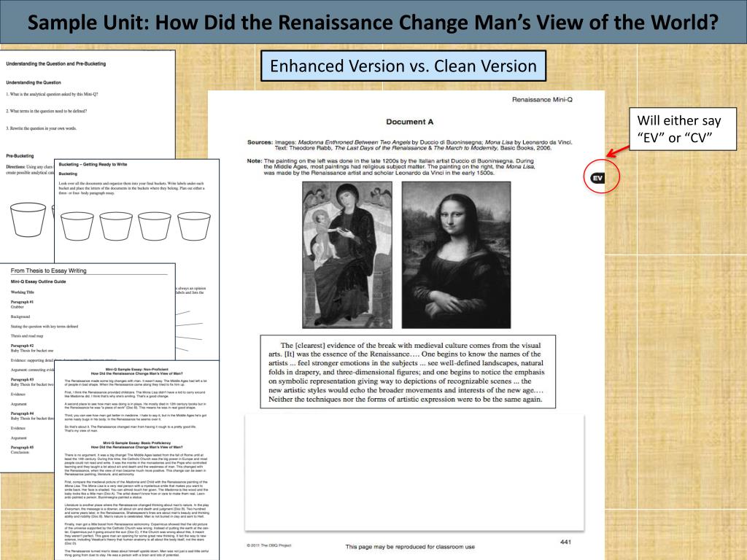Click 'This page may be reproduced for classroom use'
The width and height of the screenshot is (747, 560).
click(410, 547)
